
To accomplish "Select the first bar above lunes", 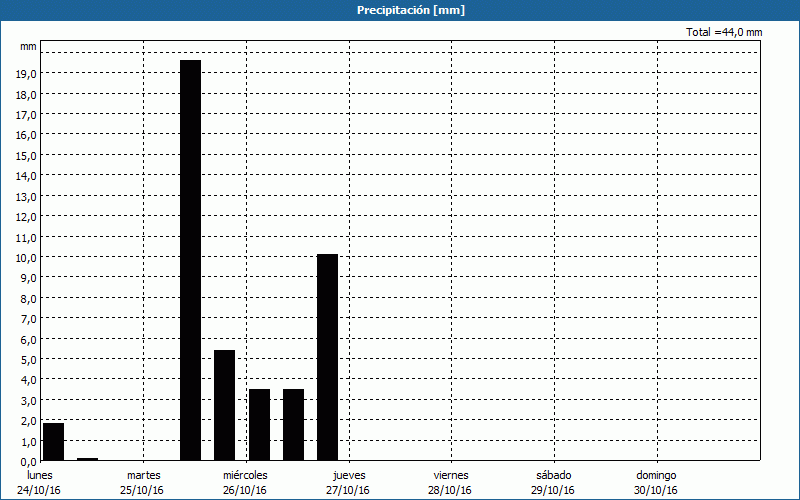I will click(53, 441).
